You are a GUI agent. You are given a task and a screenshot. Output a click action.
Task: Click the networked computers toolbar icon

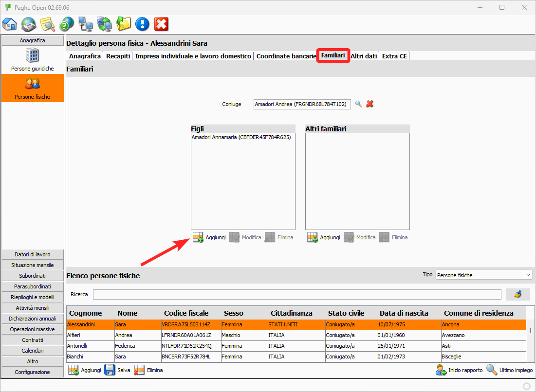(x=86, y=24)
